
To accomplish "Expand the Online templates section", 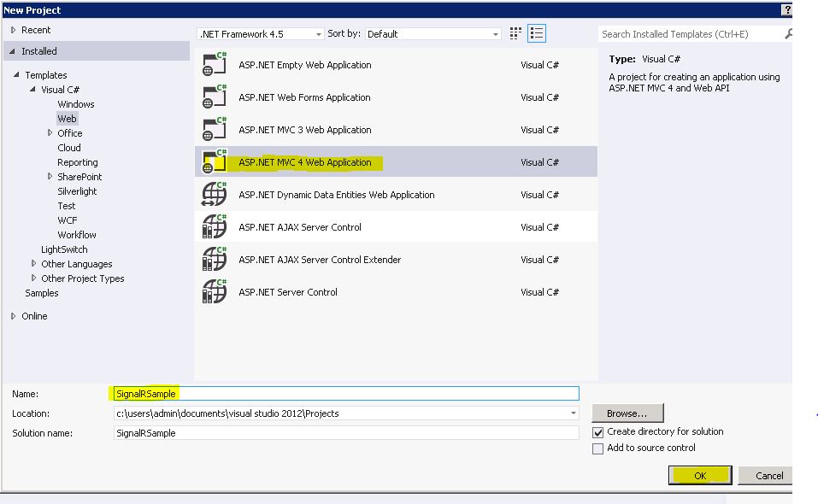I will coord(14,316).
